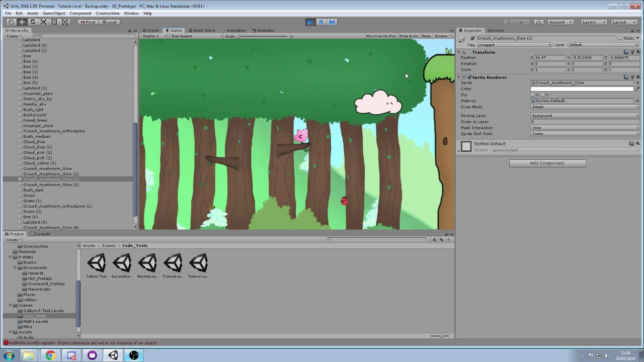Open Material field object picker

pos(637,101)
